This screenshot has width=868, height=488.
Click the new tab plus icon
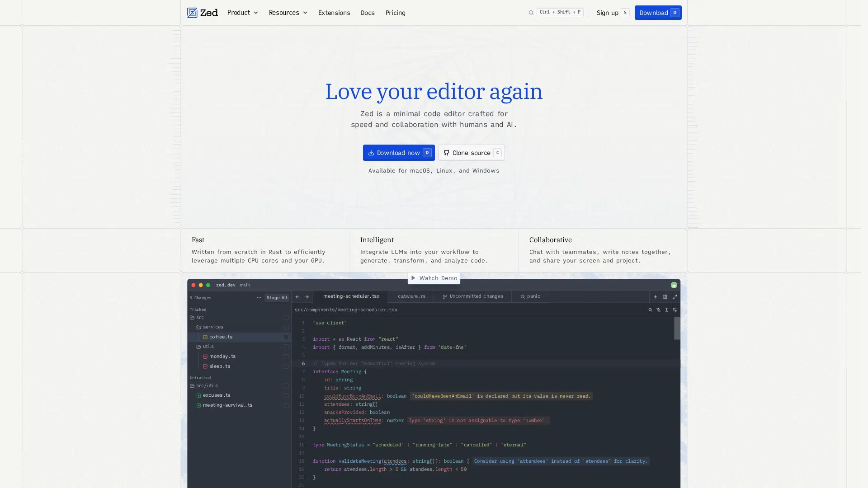655,297
